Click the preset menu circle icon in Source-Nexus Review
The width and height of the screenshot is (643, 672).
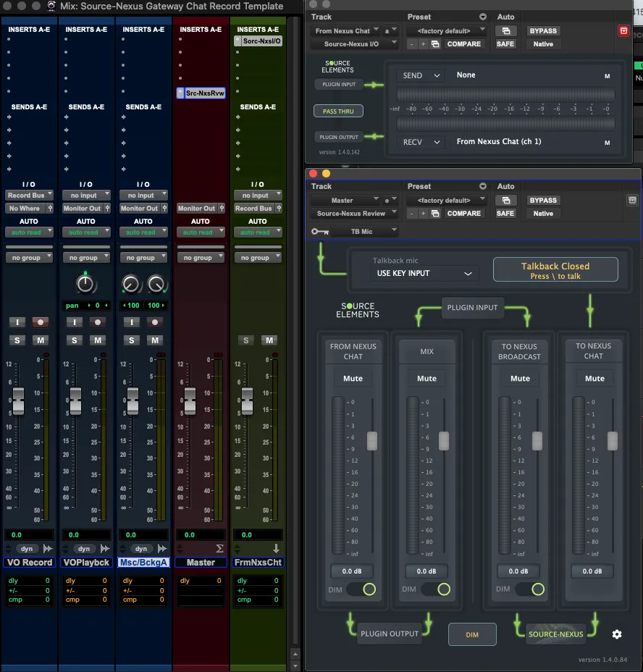pos(483,186)
